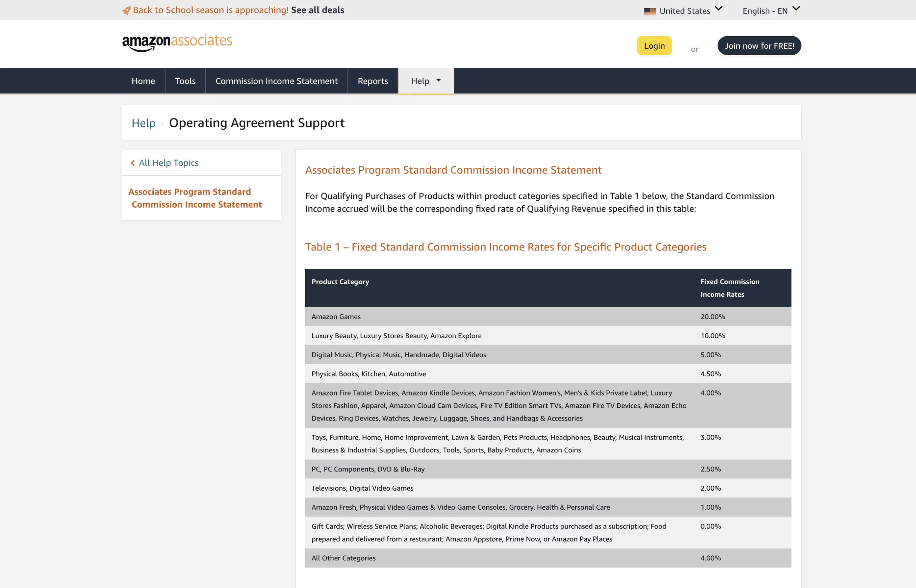Select Associates Program Standard Commission sidebar link
916x588 pixels.
[195, 198]
